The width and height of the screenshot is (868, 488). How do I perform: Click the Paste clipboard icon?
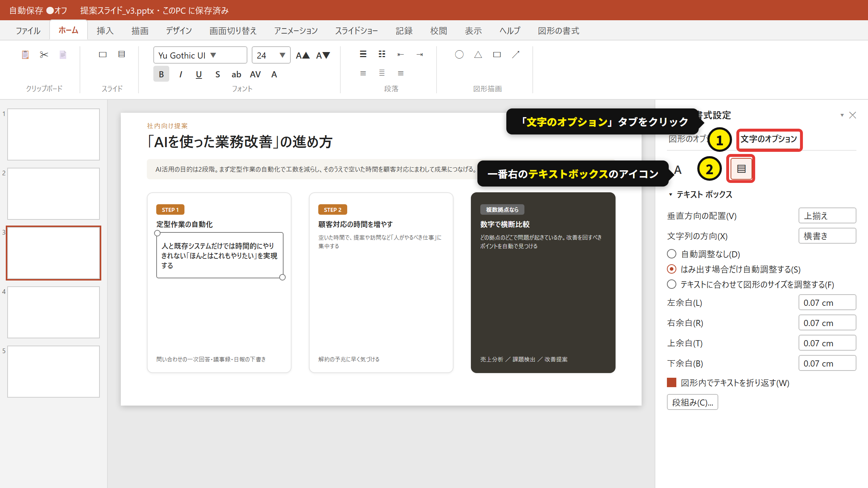(x=25, y=55)
